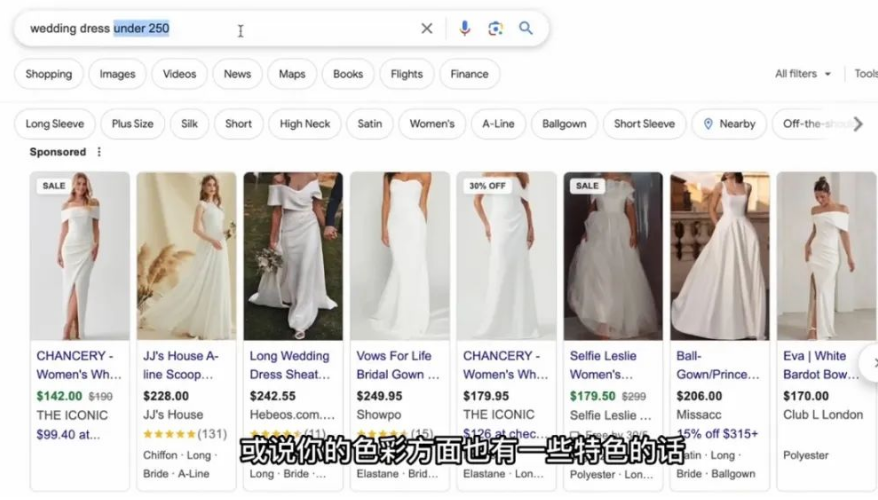Screen dimensions: 878x500
Task: Click the Club L London seller name
Action: click(x=823, y=415)
